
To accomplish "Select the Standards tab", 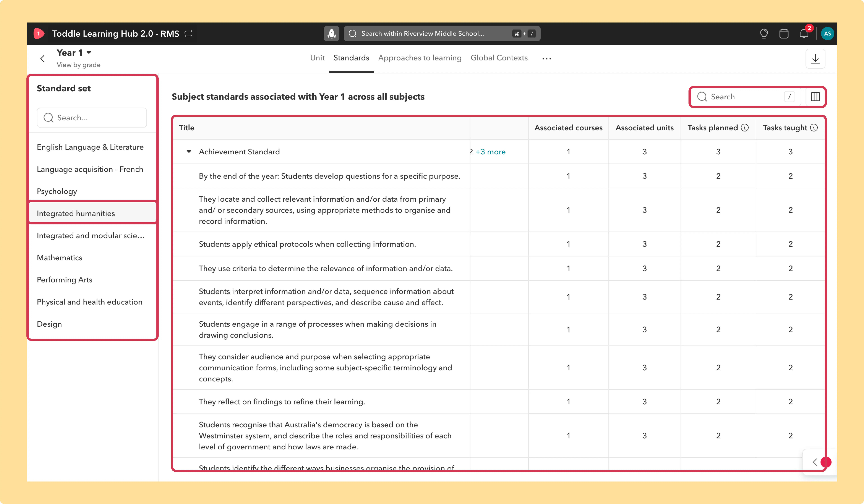I will [351, 58].
